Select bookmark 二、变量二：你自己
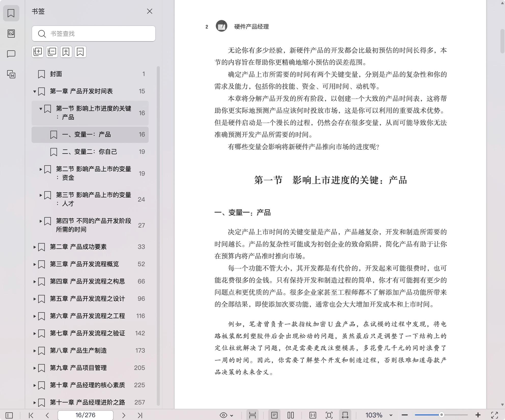505x420 pixels. click(90, 152)
